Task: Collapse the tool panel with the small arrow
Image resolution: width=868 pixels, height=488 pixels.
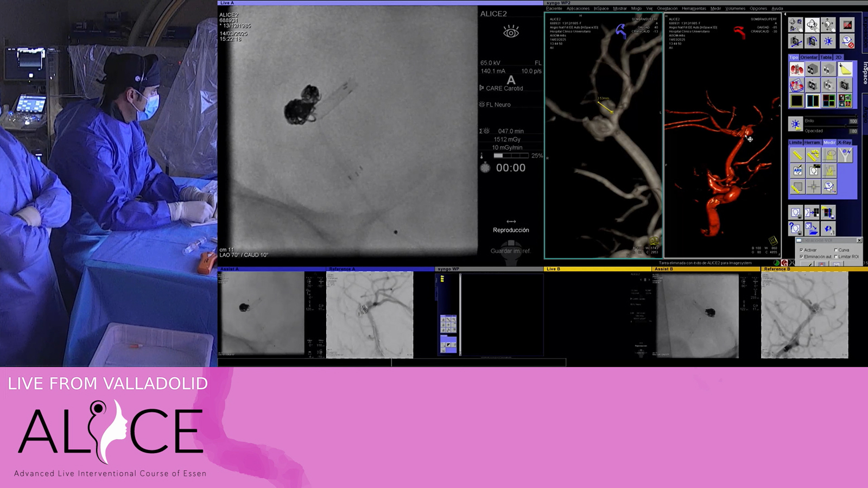Action: pyautogui.click(x=785, y=14)
